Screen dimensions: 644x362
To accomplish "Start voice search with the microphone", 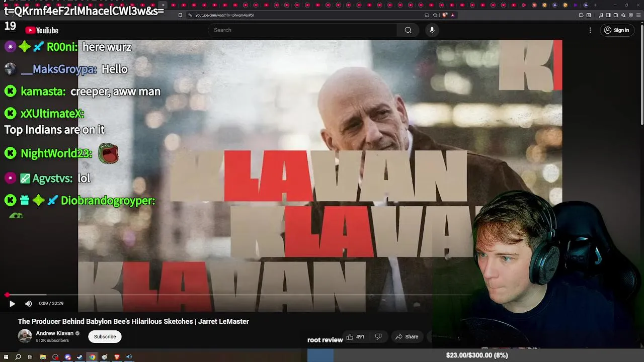I will click(432, 30).
